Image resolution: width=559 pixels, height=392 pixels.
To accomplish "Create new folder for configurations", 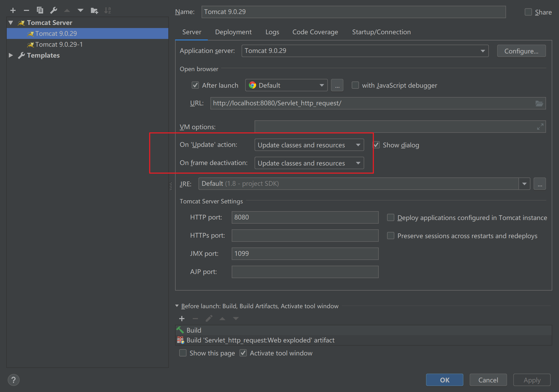I will pyautogui.click(x=94, y=10).
